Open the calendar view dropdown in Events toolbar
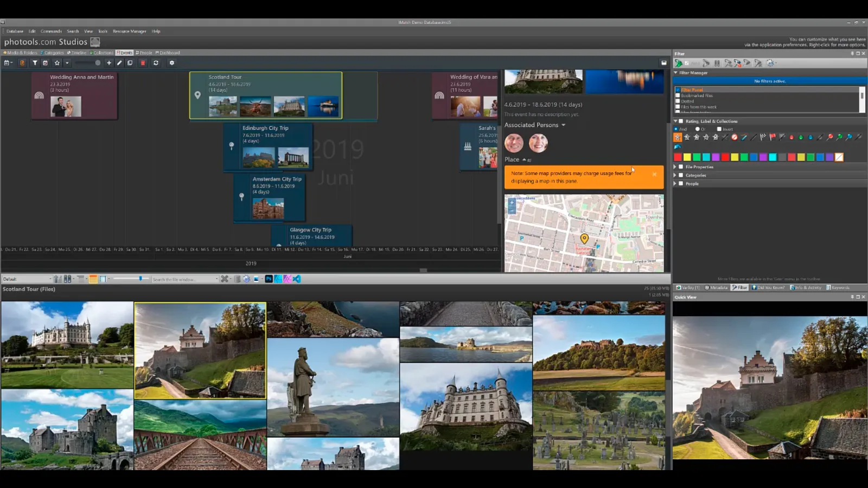The image size is (868, 488). click(x=8, y=63)
